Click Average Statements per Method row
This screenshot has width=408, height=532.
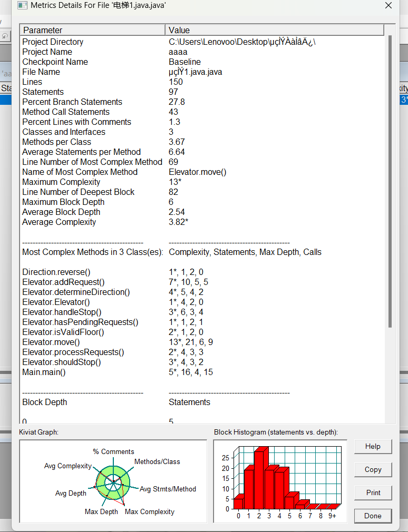click(x=202, y=152)
